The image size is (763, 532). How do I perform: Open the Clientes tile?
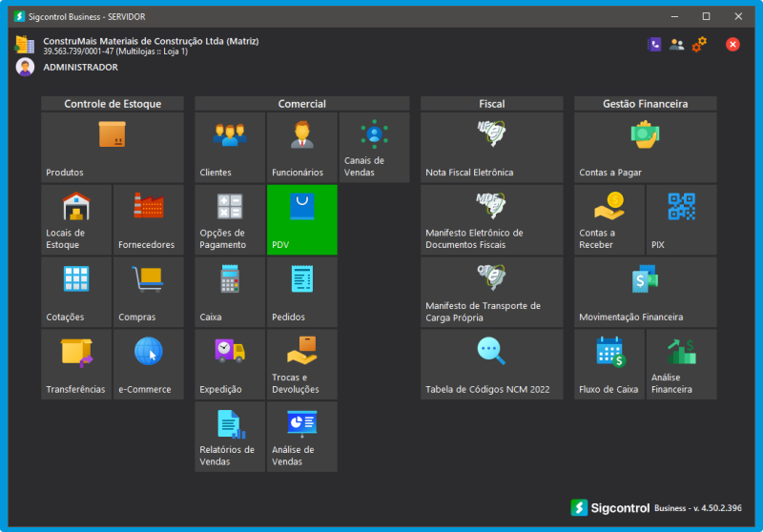[x=230, y=147]
